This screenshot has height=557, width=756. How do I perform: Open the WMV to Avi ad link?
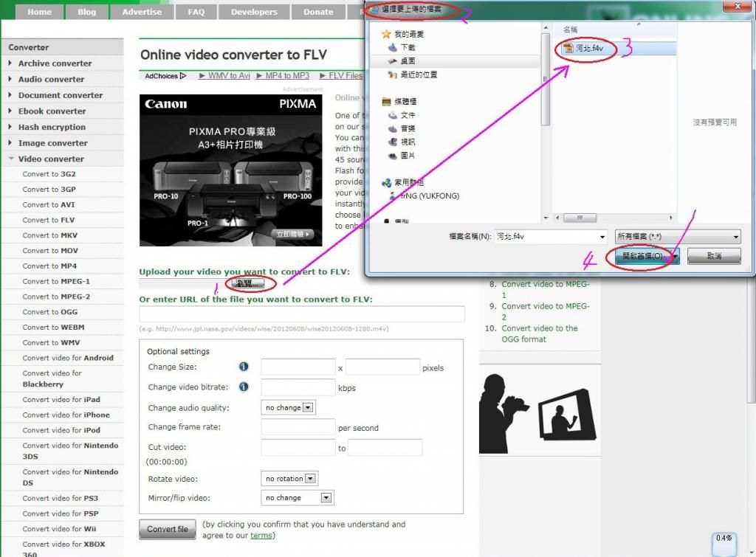point(229,76)
